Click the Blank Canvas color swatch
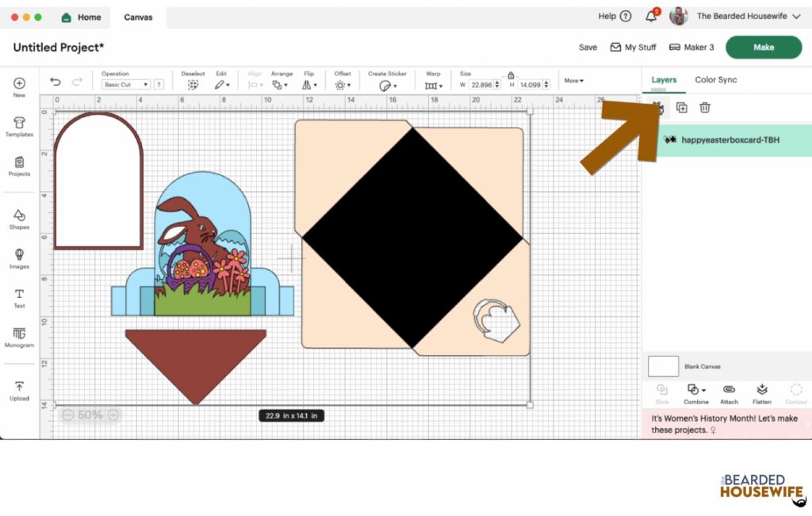The height and width of the screenshot is (516, 812). 663,366
